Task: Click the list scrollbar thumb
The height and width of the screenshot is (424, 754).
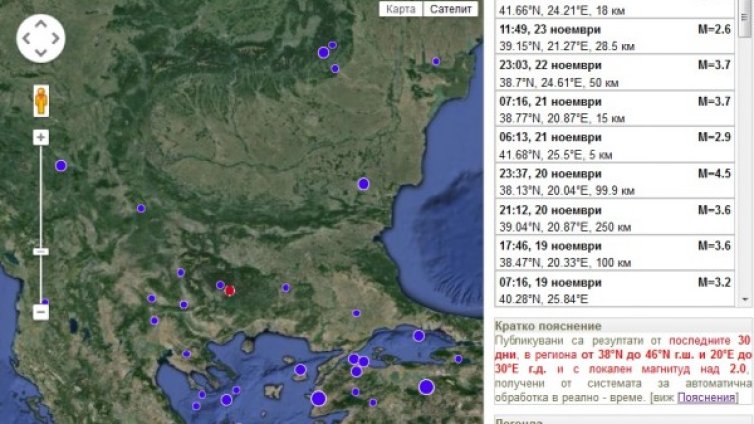Action: click(745, 18)
